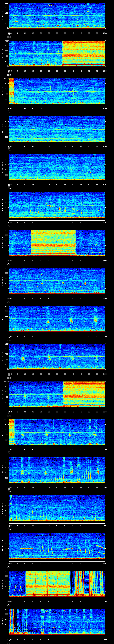
Task: Open the spectrogram panel starting at 16:23:00
Action: pos(57,357)
